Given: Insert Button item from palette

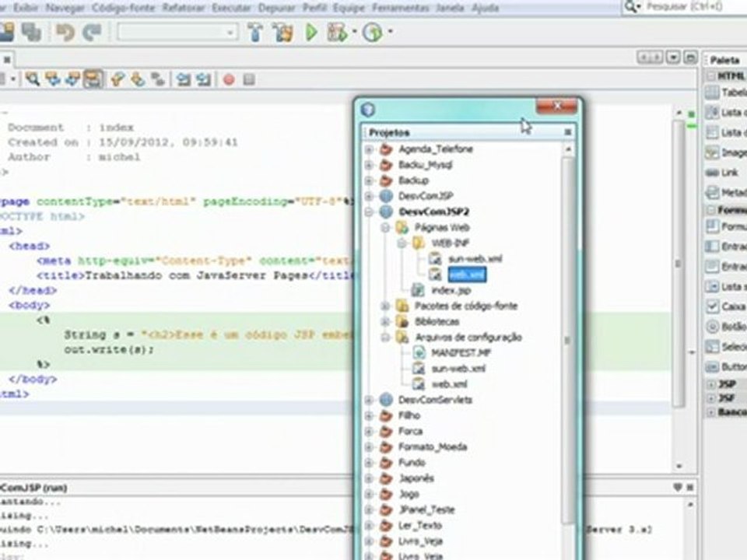Looking at the screenshot, I should 726,366.
